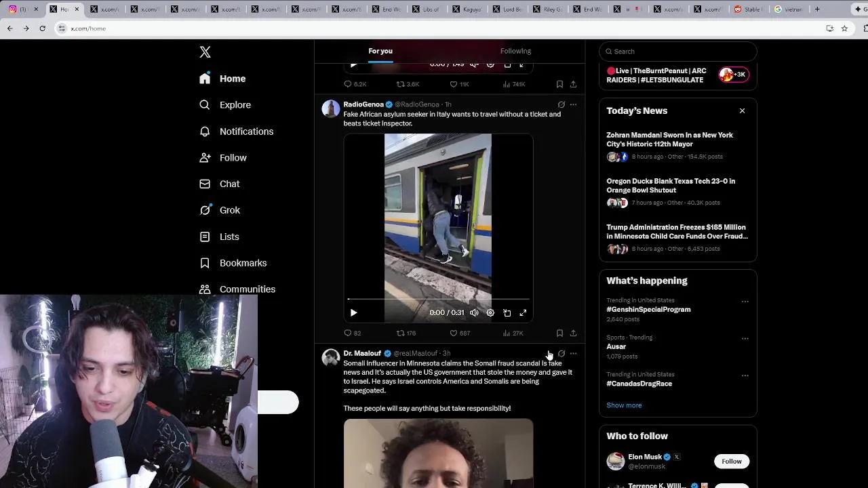The image size is (868, 488).
Task: Reload the page
Action: click(x=42, y=28)
